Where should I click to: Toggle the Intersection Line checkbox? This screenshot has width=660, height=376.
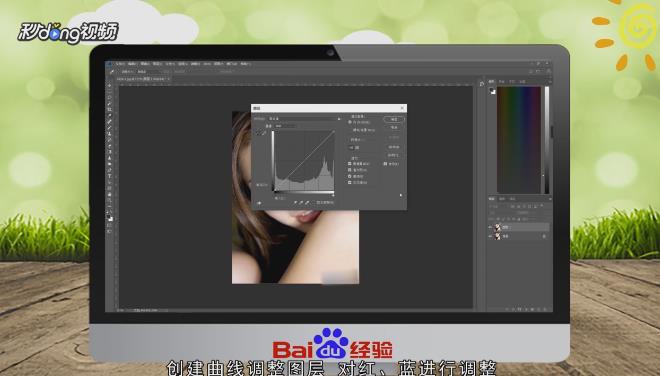pos(349,182)
